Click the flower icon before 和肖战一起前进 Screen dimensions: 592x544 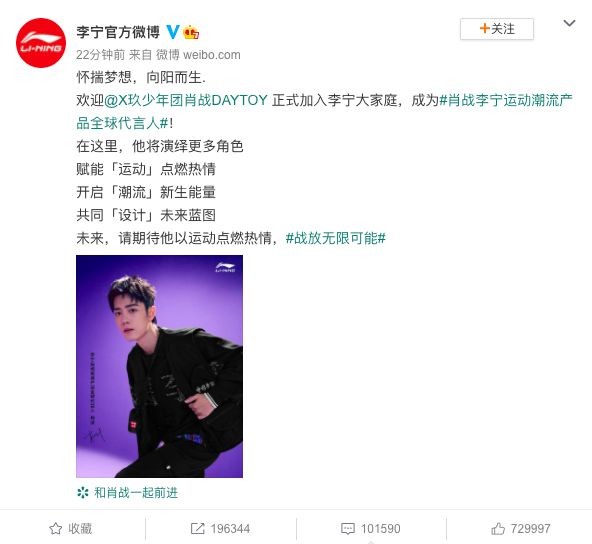[x=83, y=492]
